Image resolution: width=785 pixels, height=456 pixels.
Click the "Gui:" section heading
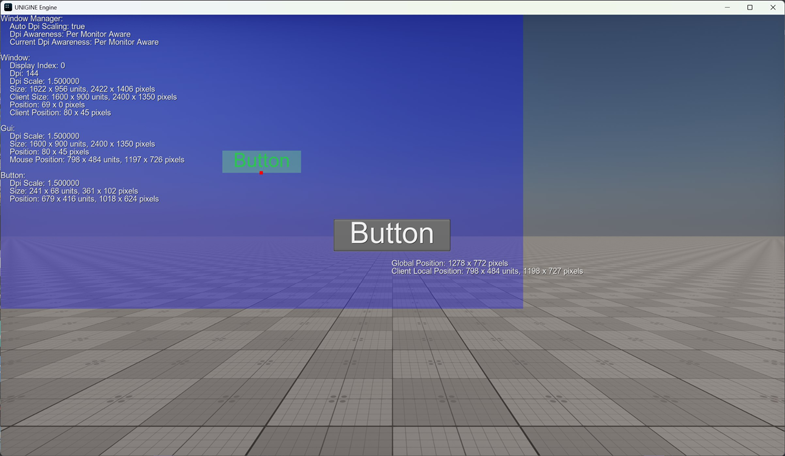click(x=7, y=128)
